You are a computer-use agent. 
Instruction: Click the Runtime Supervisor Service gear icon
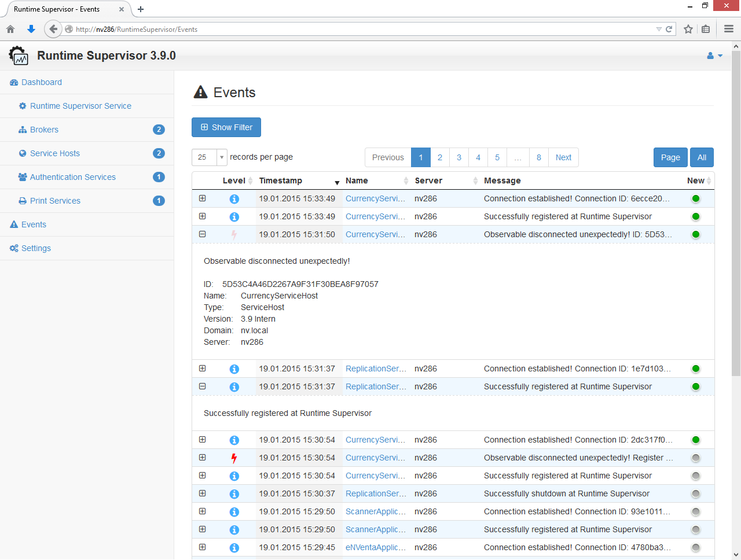coord(21,106)
